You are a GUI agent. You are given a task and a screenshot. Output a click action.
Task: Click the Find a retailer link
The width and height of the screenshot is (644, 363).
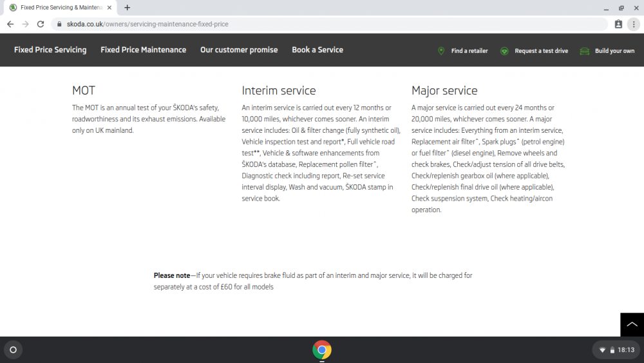tap(469, 51)
